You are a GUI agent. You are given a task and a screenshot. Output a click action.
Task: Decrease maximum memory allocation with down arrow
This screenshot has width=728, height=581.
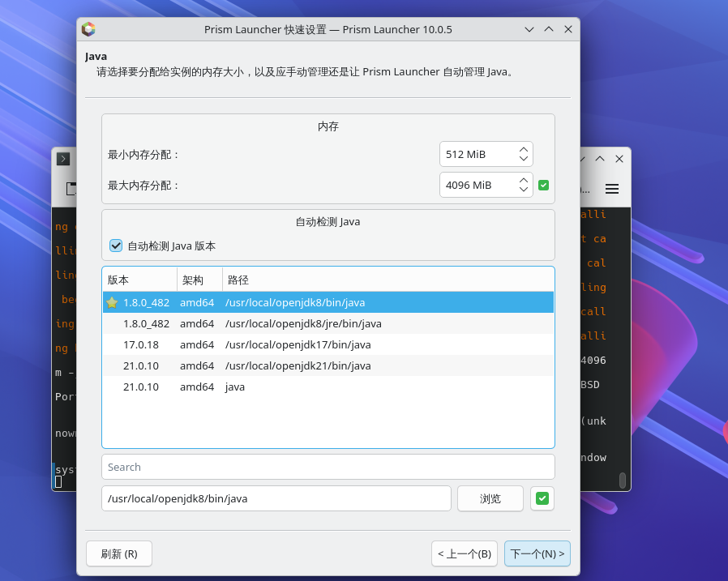(x=524, y=189)
